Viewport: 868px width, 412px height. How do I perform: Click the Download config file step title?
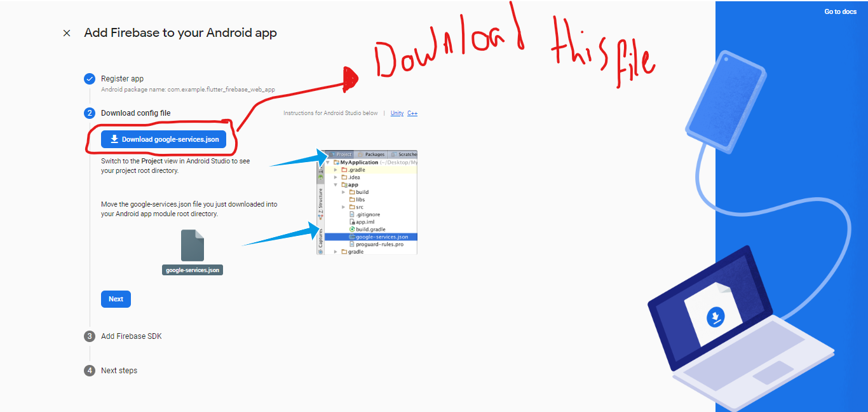tap(136, 113)
